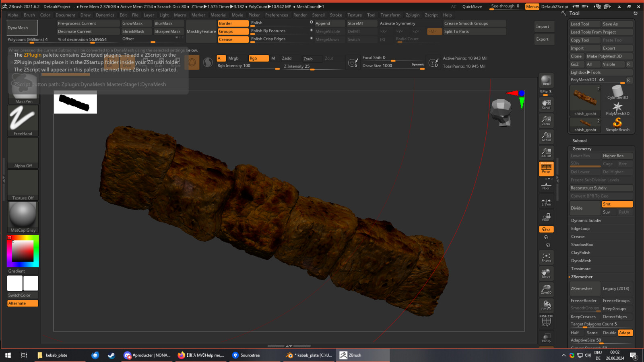644x362 pixels.
Task: Click the BPR render icon
Action: 546,80
